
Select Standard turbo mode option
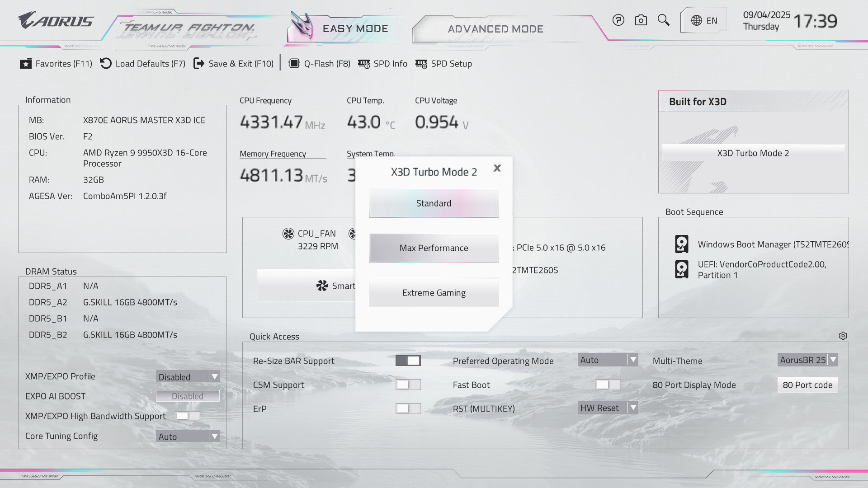[434, 203]
